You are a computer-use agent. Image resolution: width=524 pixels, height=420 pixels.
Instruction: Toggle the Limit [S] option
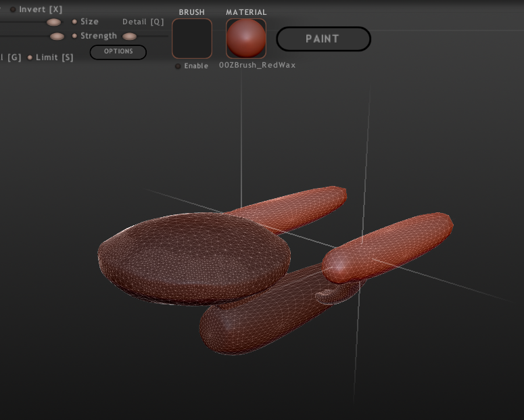30,57
